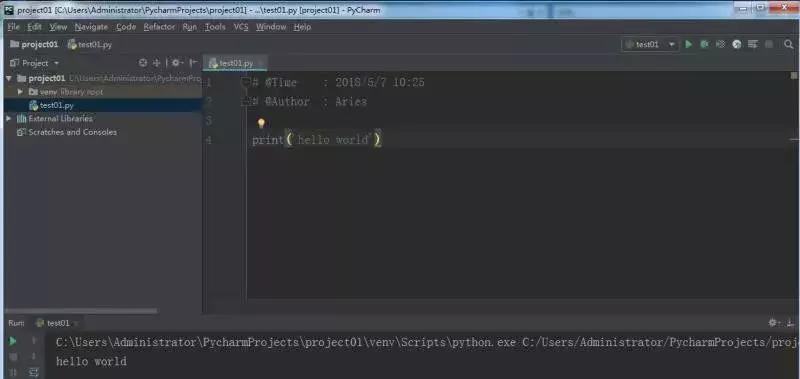Toggle soft-wrap icon in Run panel
The width and height of the screenshot is (800, 379).
pos(34,372)
